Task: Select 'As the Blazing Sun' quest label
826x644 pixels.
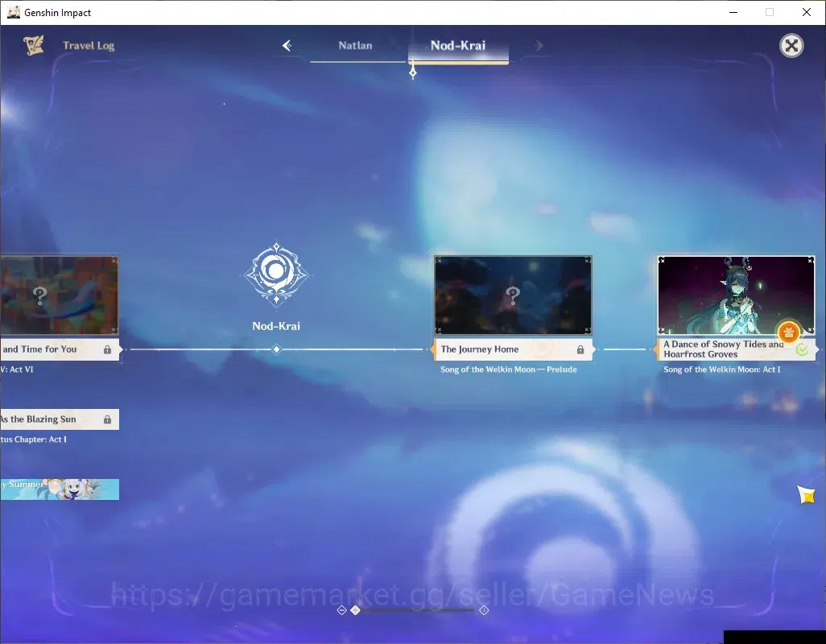Action: point(59,419)
